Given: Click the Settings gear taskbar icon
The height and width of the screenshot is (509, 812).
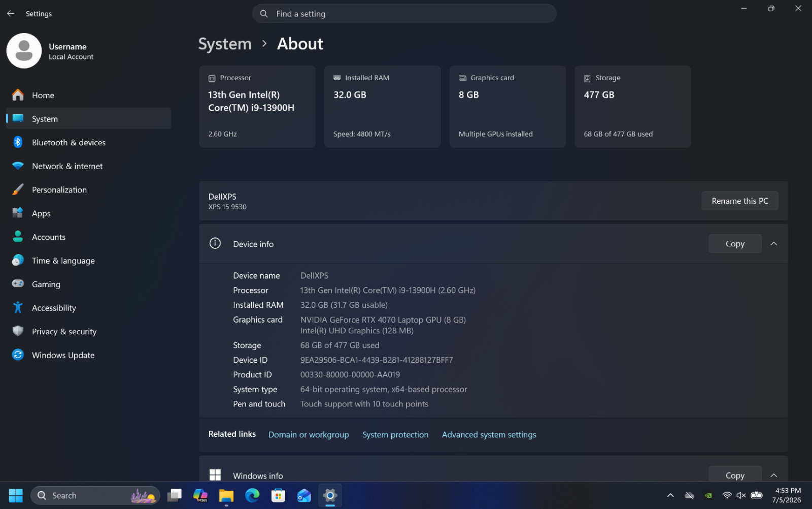Looking at the screenshot, I should click(330, 495).
